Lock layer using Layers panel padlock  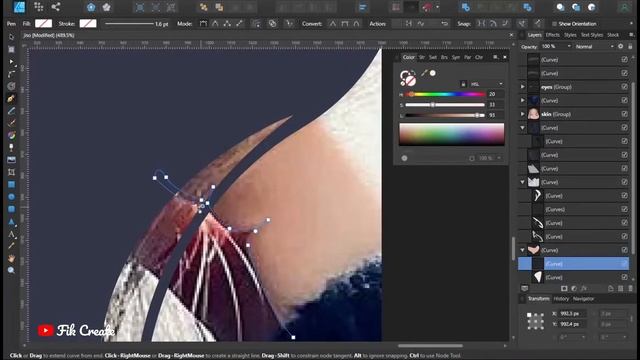tap(630, 47)
